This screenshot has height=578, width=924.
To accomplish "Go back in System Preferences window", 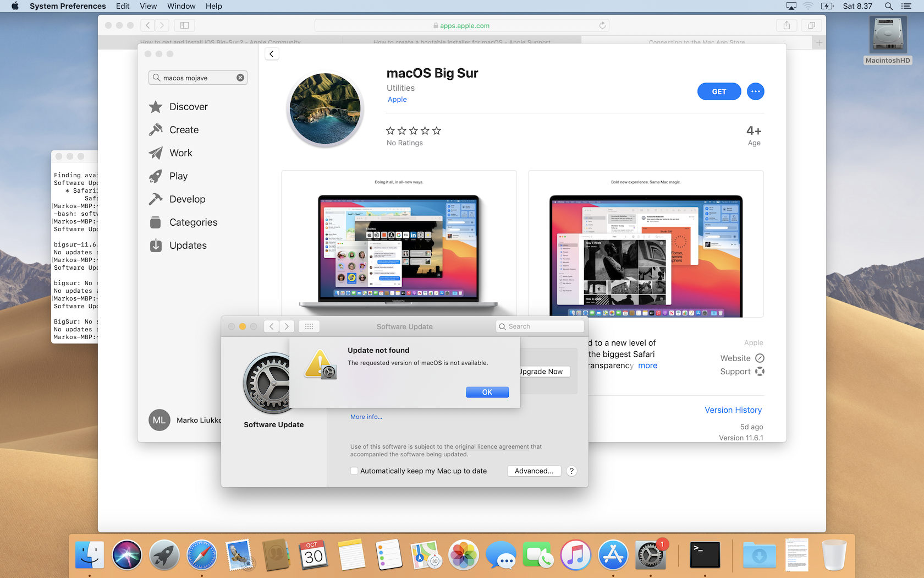I will (271, 326).
